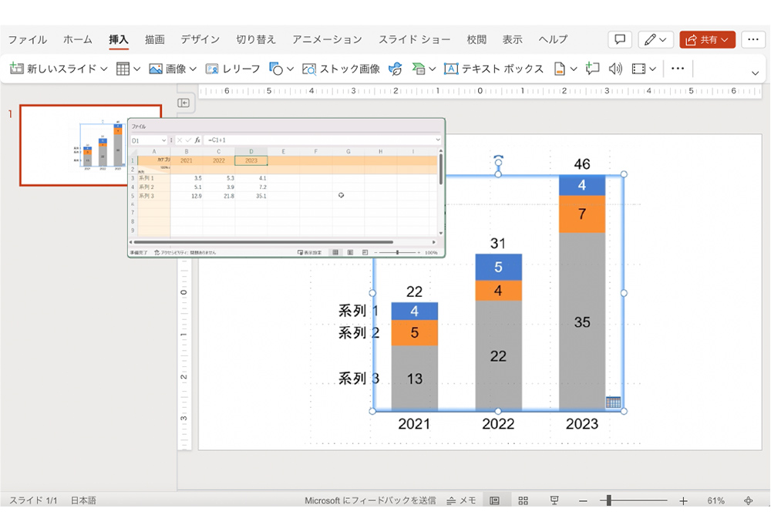Expand the 新しいスライド layout dropdown
The image size is (771, 532).
tap(104, 69)
